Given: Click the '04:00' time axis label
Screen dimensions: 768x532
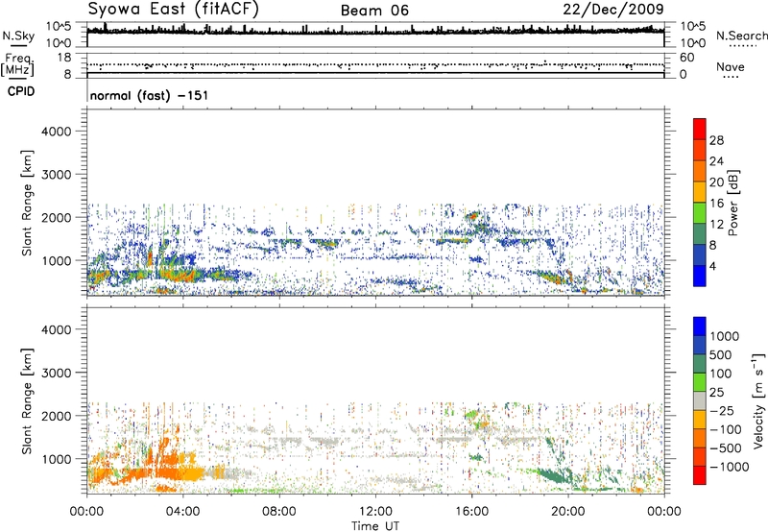Looking at the screenshot, I should coord(183,512).
